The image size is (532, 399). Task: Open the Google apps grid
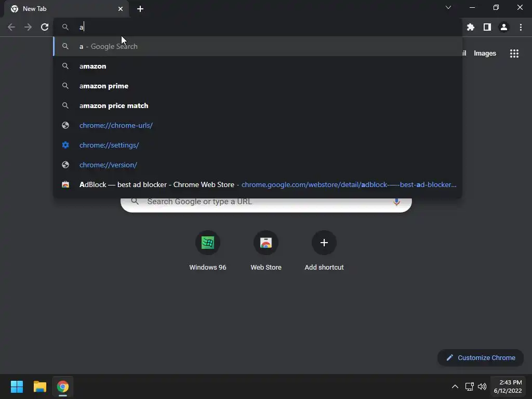click(514, 54)
